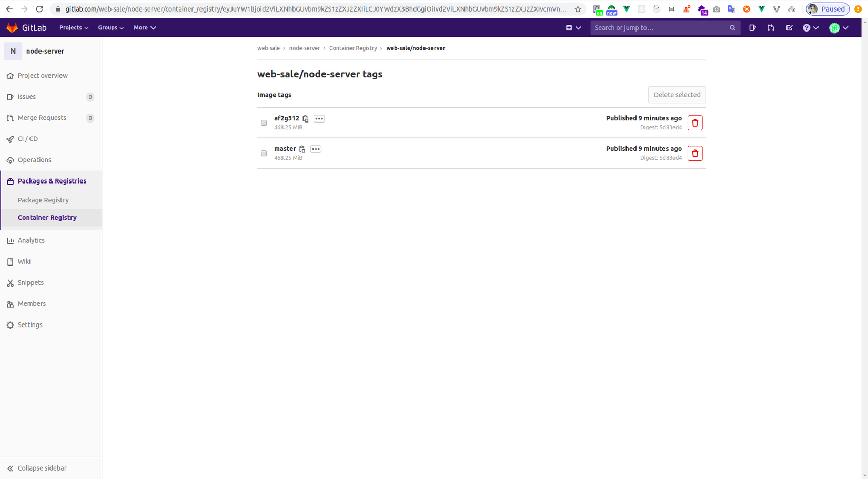This screenshot has height=479, width=868.
Task: Click the Paused profile button
Action: [x=827, y=9]
